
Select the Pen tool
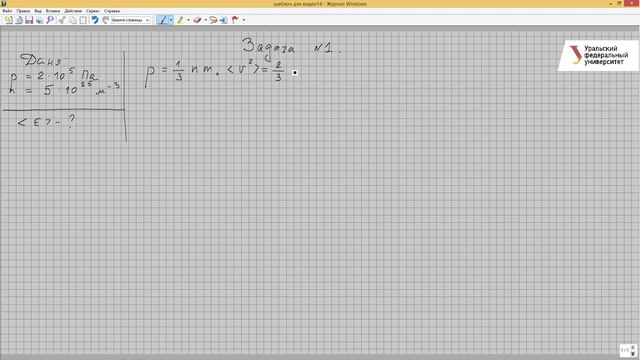pos(162,20)
